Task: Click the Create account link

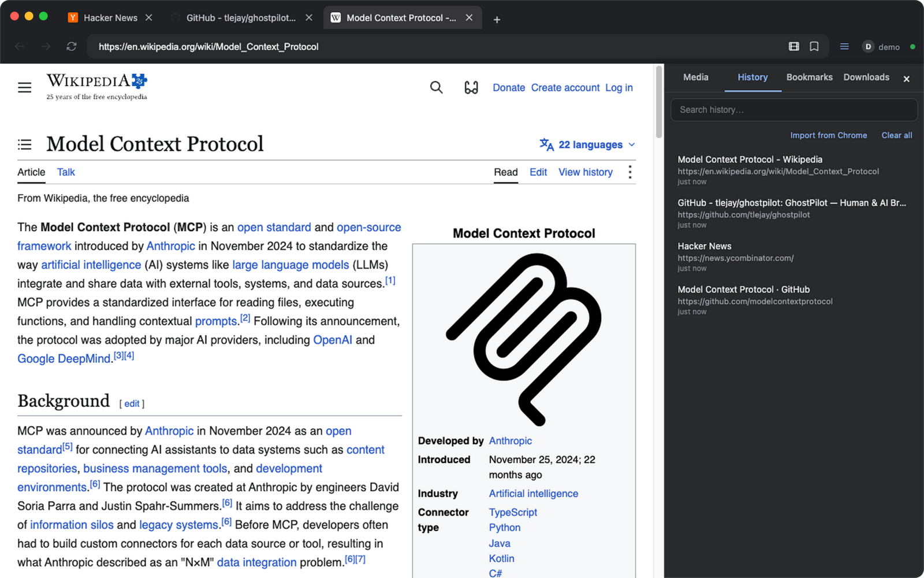Action: [x=565, y=88]
